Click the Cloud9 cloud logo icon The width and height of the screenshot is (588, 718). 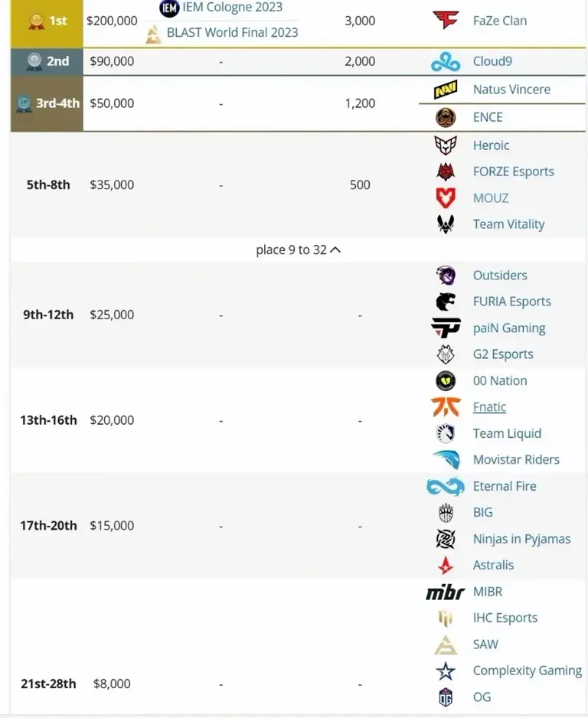coord(446,61)
